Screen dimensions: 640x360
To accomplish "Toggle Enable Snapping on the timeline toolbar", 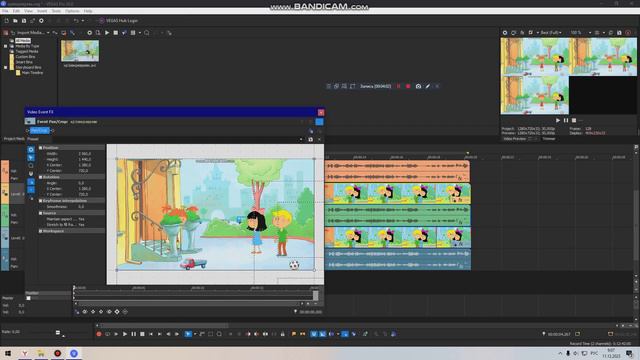I will (x=313, y=334).
